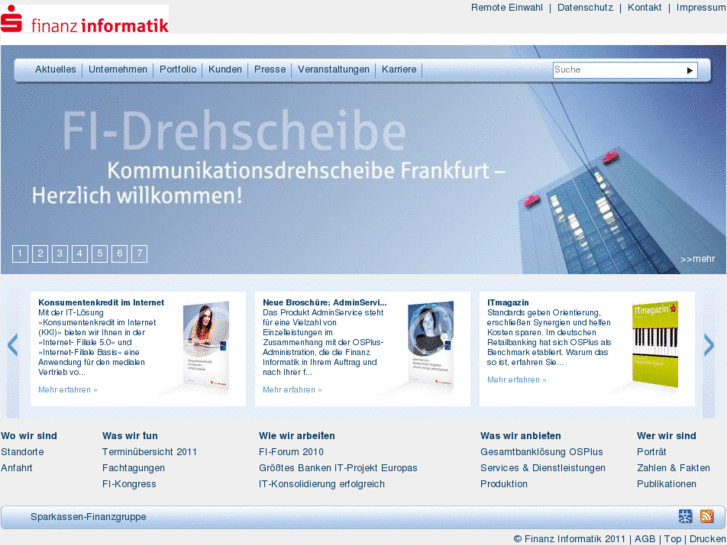The image size is (727, 545).
Task: Click the Wer wir sind heading
Action: coord(666,436)
